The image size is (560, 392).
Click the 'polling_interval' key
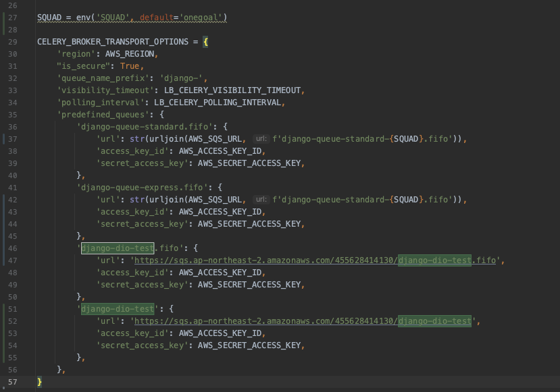coord(101,103)
